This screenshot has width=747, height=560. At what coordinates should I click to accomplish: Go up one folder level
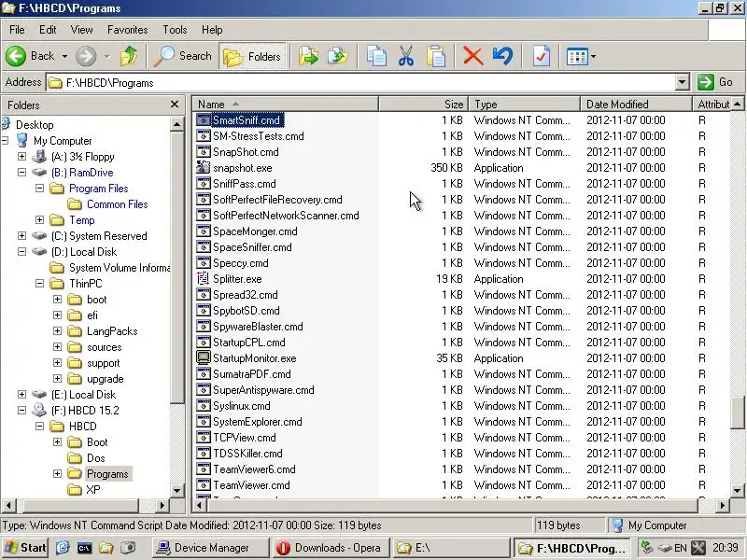pos(129,56)
